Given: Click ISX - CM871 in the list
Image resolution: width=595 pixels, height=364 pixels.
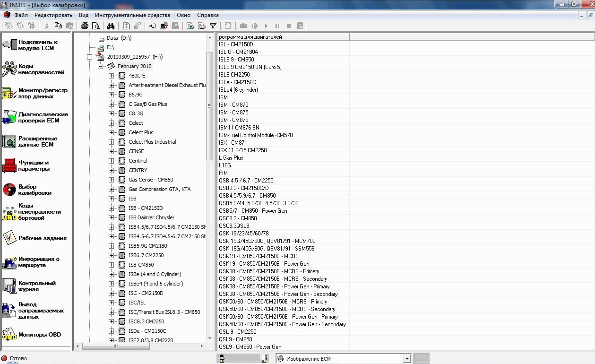Looking at the screenshot, I should [x=233, y=143].
